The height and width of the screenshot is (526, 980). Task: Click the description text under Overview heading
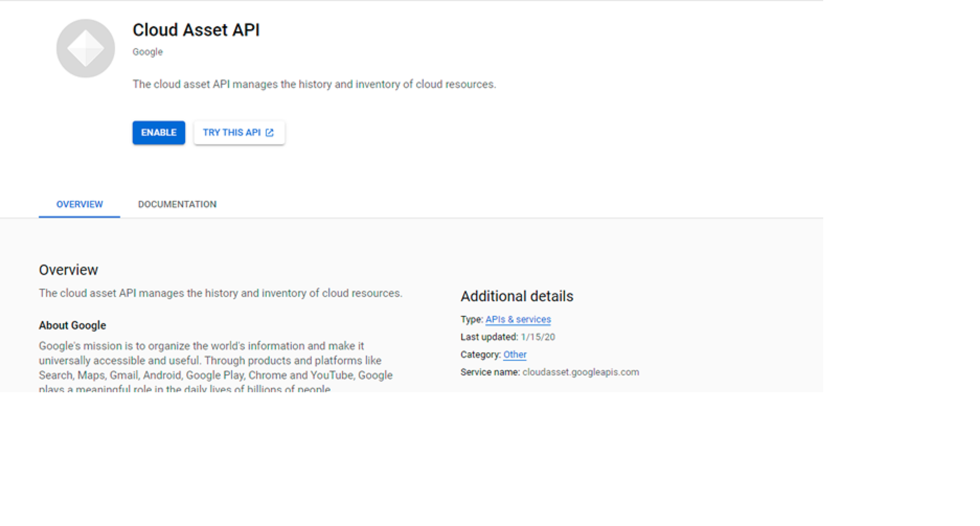coord(220,293)
